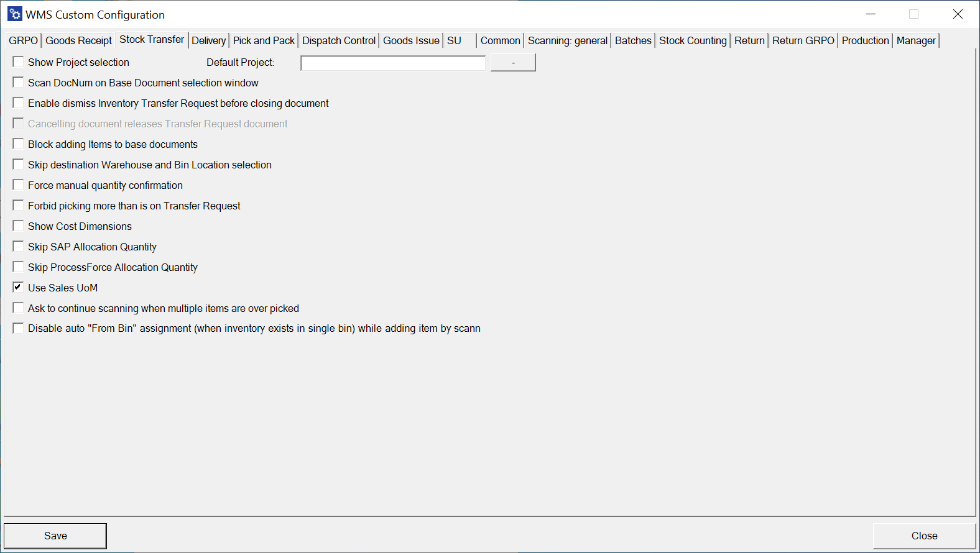Tick Force manual quantity confirmation
This screenshot has height=553, width=980.
tap(19, 185)
